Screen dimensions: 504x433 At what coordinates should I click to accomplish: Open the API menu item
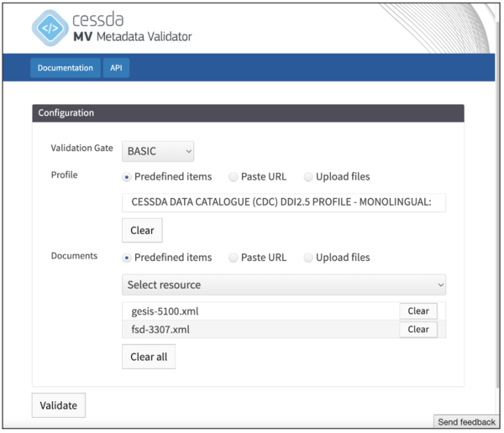click(x=117, y=68)
